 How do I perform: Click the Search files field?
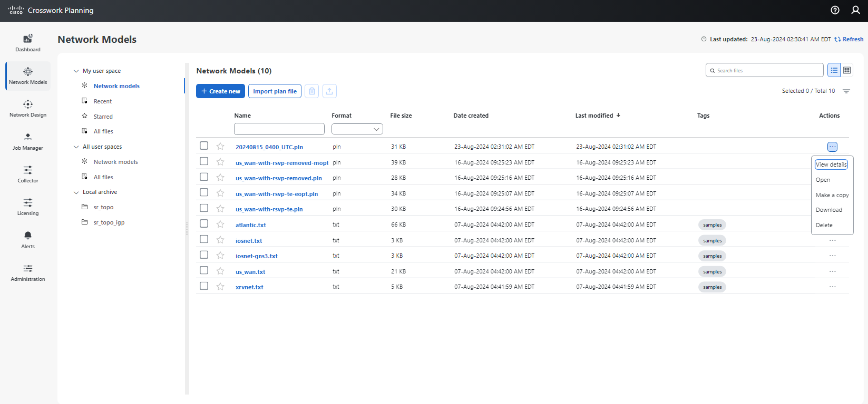764,70
